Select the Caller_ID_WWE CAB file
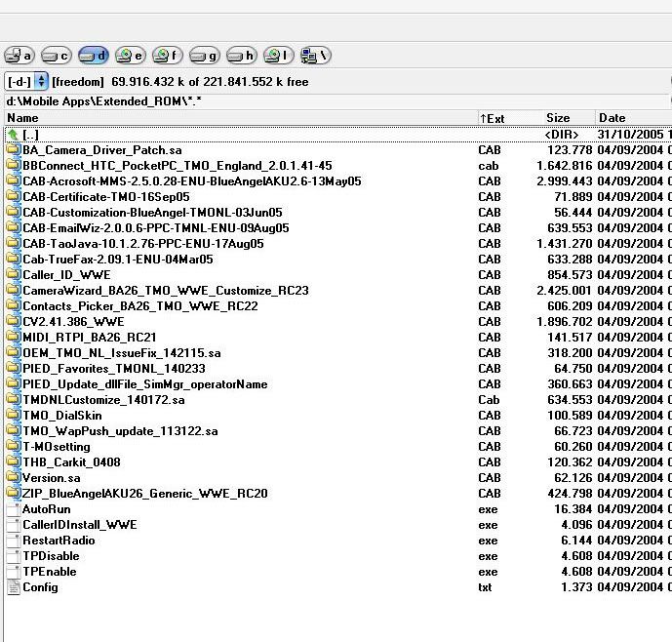 click(66, 275)
